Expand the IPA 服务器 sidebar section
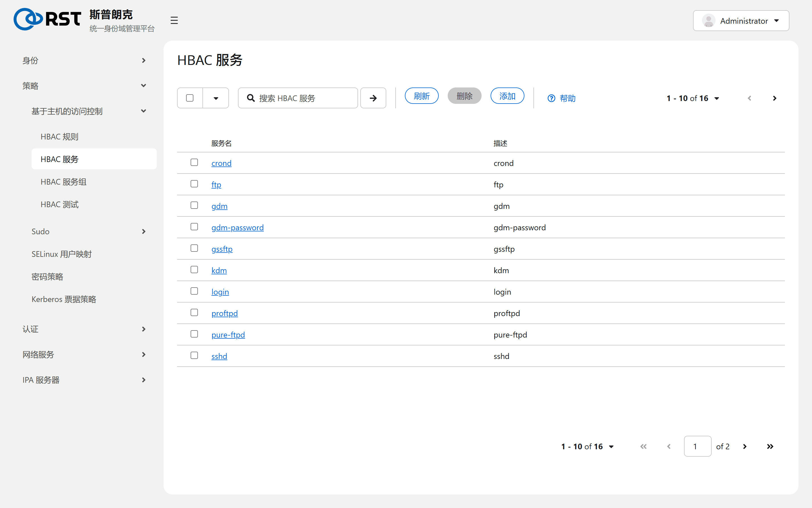This screenshot has width=812, height=508. (x=85, y=380)
